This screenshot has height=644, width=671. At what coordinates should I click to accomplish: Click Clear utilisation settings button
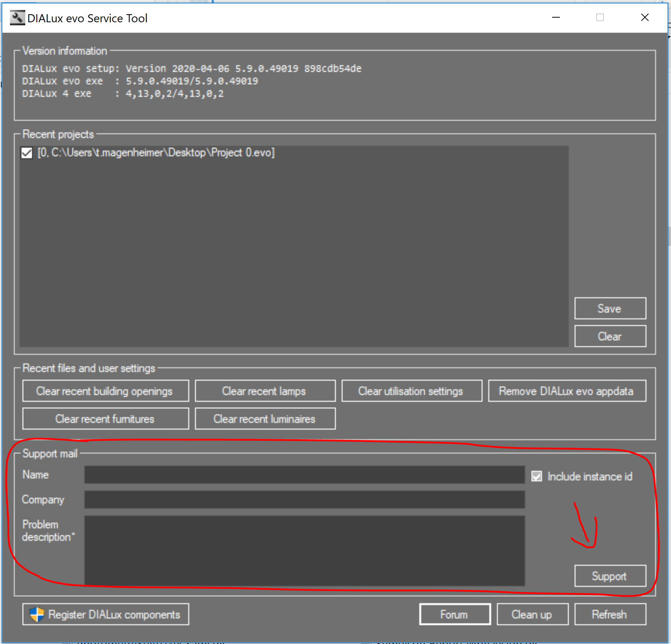click(x=411, y=391)
